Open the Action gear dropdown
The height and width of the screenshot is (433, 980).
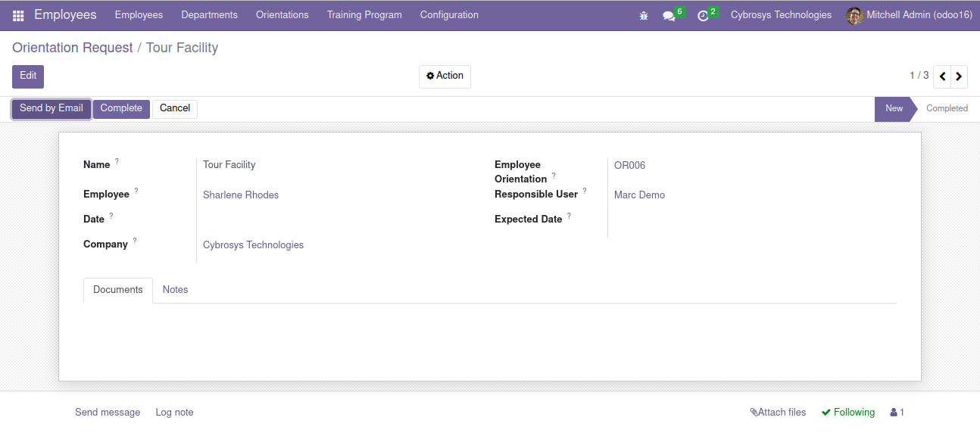(x=445, y=76)
